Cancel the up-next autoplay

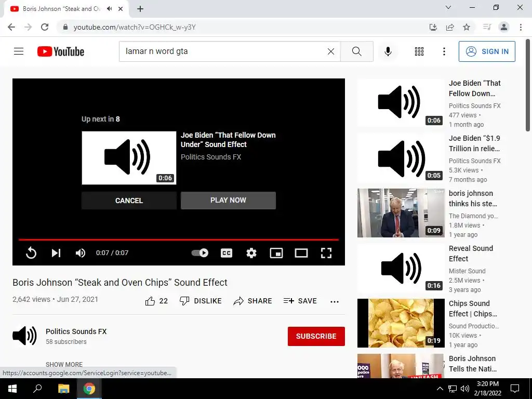[x=129, y=201]
